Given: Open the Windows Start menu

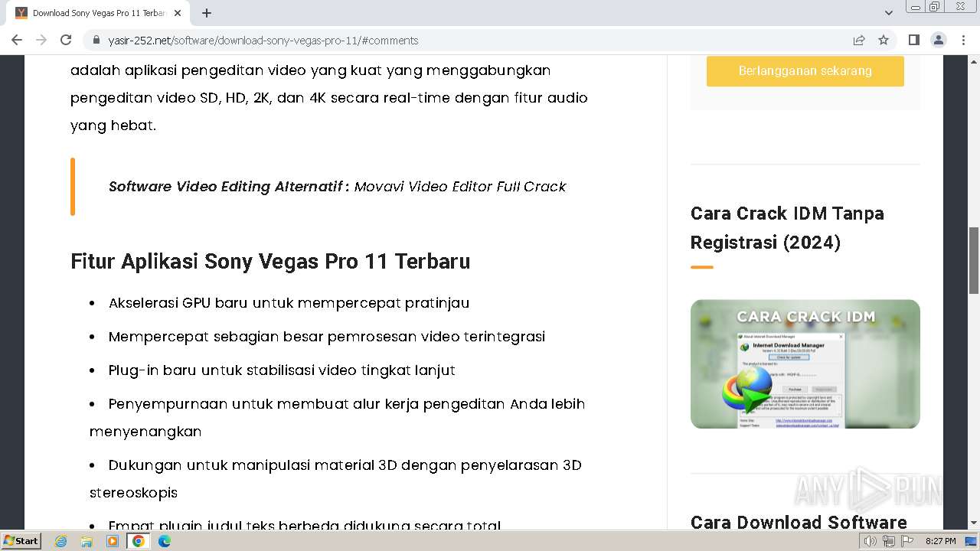Looking at the screenshot, I should (21, 541).
